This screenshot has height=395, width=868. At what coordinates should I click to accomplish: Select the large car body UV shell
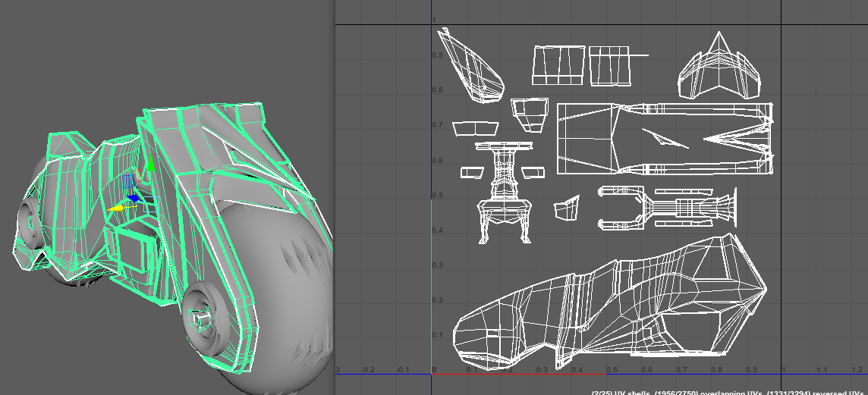609,302
